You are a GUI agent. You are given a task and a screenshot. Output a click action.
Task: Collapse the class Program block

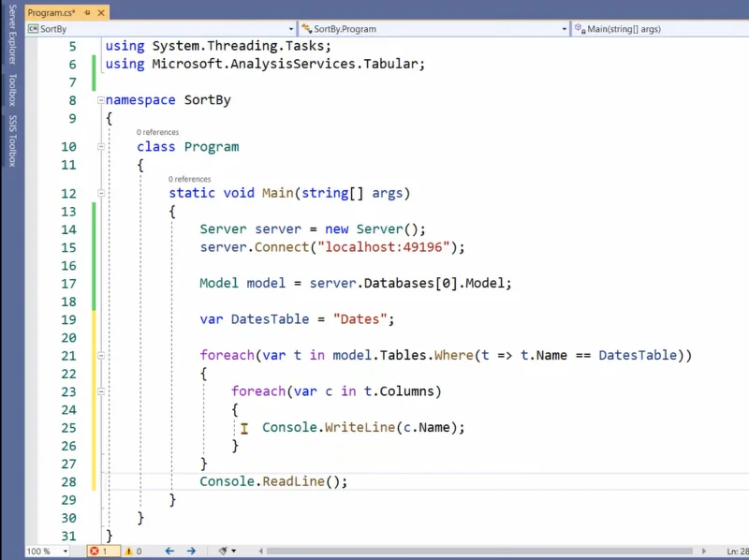point(101,147)
